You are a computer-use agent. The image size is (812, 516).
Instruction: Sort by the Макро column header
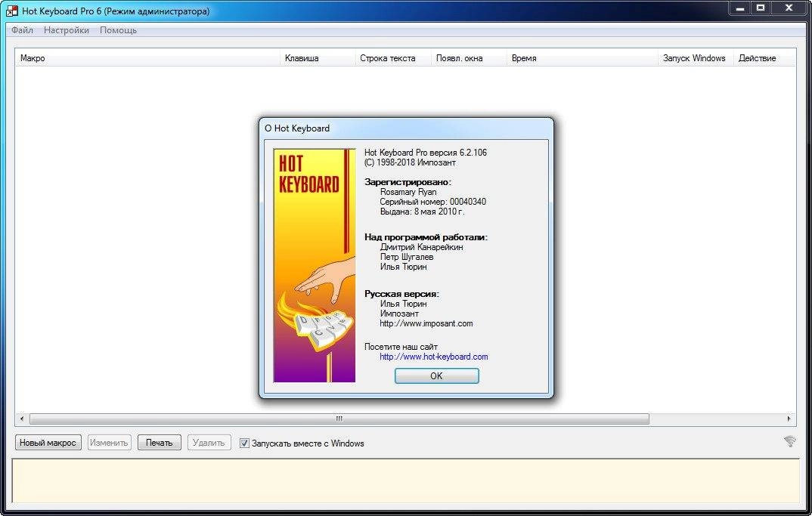[147, 58]
